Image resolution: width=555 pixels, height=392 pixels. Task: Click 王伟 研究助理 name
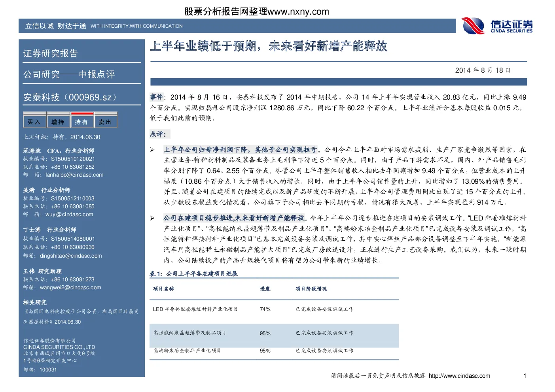point(42,271)
